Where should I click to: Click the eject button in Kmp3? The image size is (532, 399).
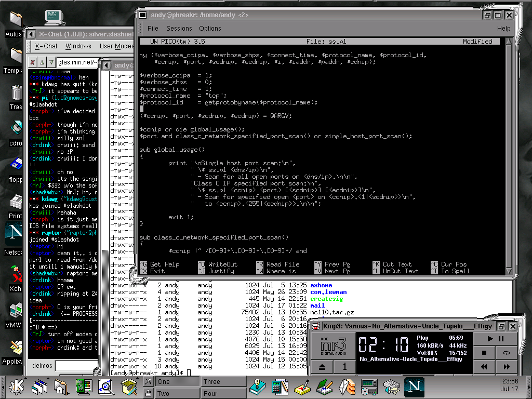click(322, 367)
